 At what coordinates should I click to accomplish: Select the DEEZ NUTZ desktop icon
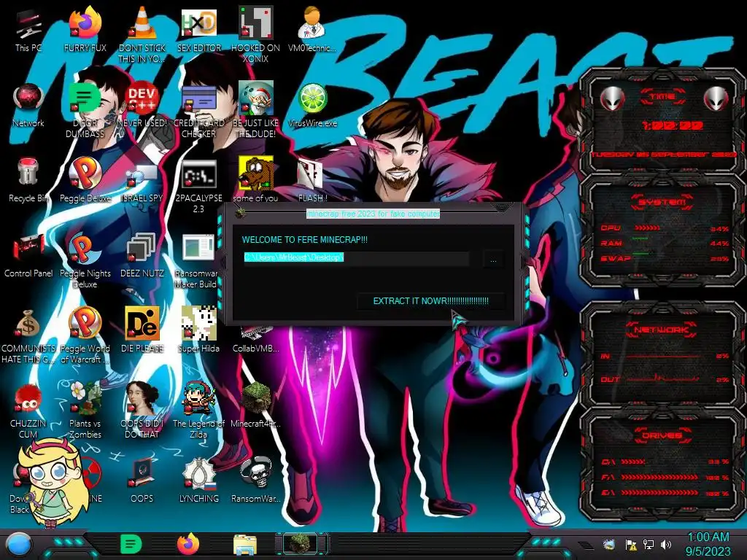click(x=142, y=256)
